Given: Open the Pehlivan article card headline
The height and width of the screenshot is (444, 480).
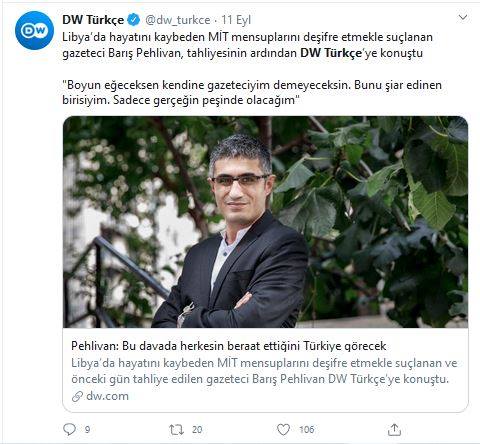Looking at the screenshot, I should [x=229, y=346].
